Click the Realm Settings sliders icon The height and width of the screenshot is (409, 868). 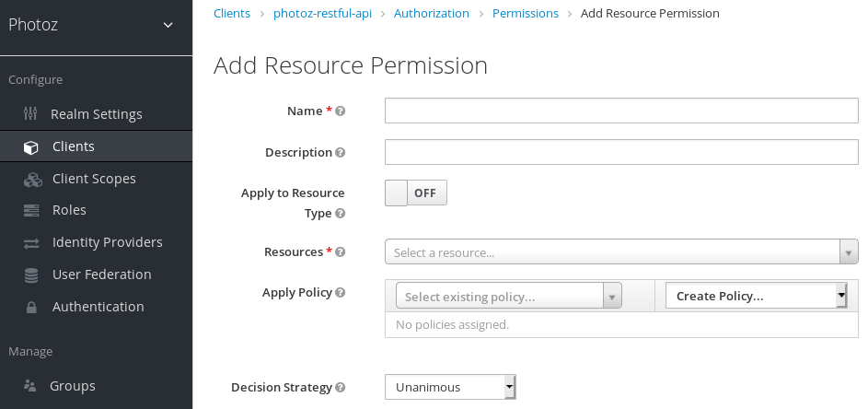(30, 114)
